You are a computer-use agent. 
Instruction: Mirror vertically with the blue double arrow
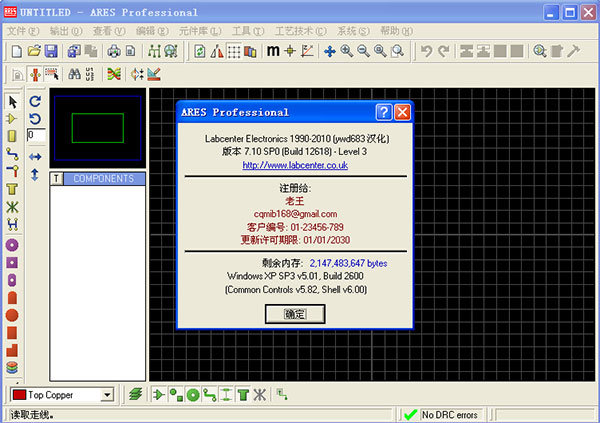(35, 175)
